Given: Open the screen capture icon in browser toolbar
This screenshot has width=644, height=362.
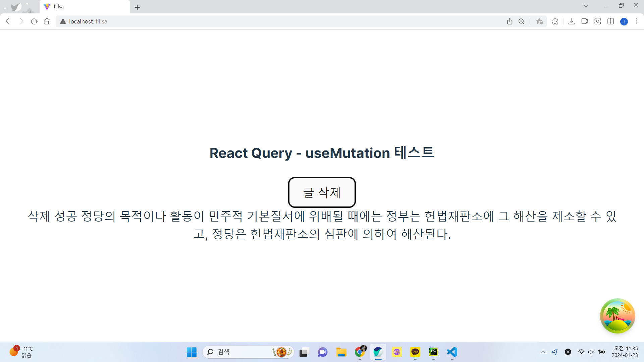Looking at the screenshot, I should click(x=598, y=21).
